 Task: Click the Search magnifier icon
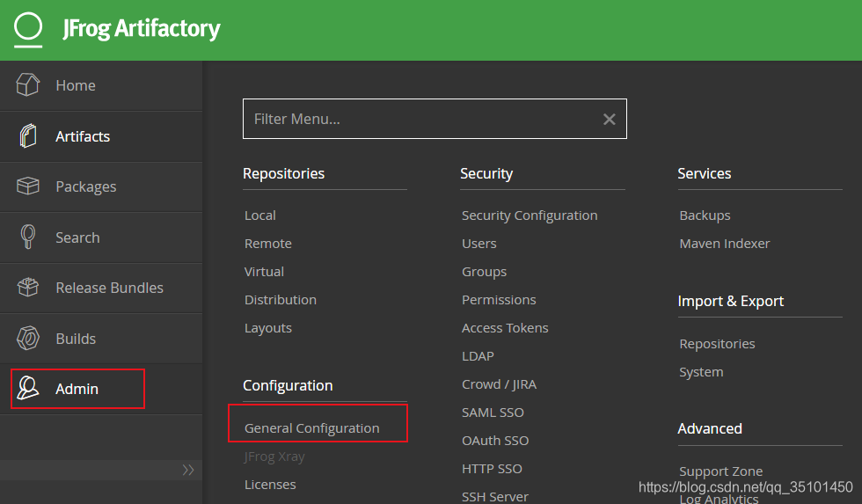[27, 237]
